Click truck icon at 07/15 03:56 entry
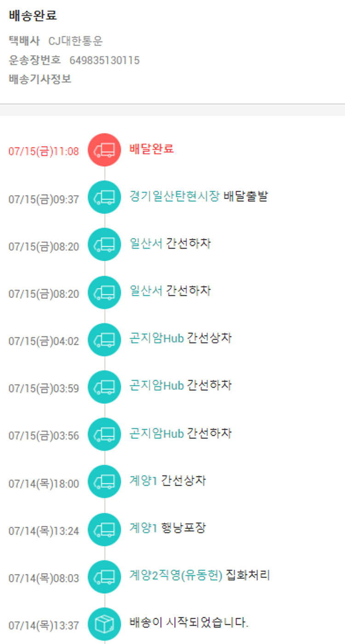 104,434
